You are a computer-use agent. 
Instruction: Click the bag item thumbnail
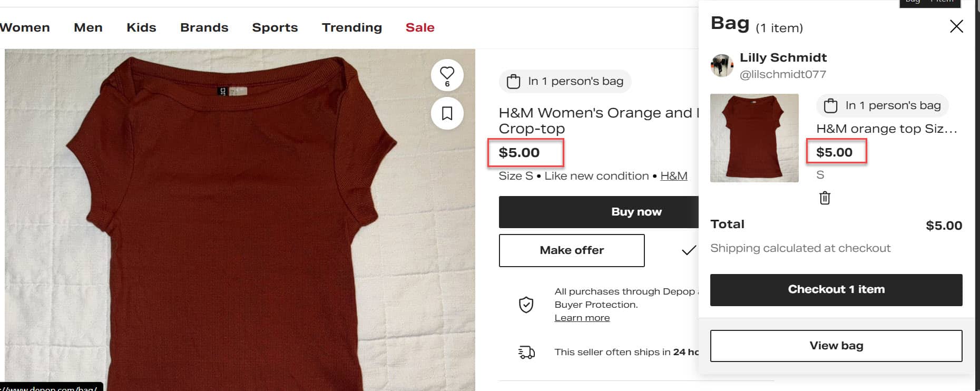click(754, 138)
